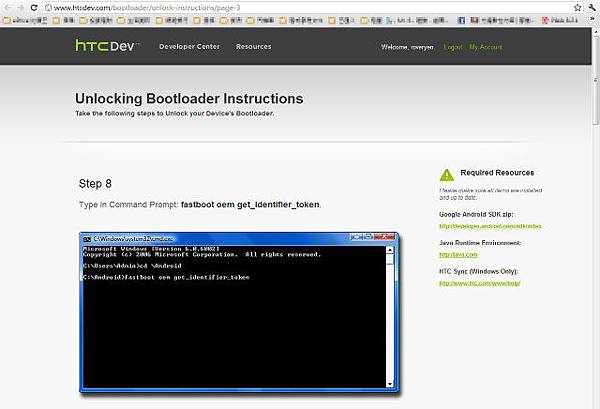
Task: Open the HTC Sync help link
Action: coord(479,283)
